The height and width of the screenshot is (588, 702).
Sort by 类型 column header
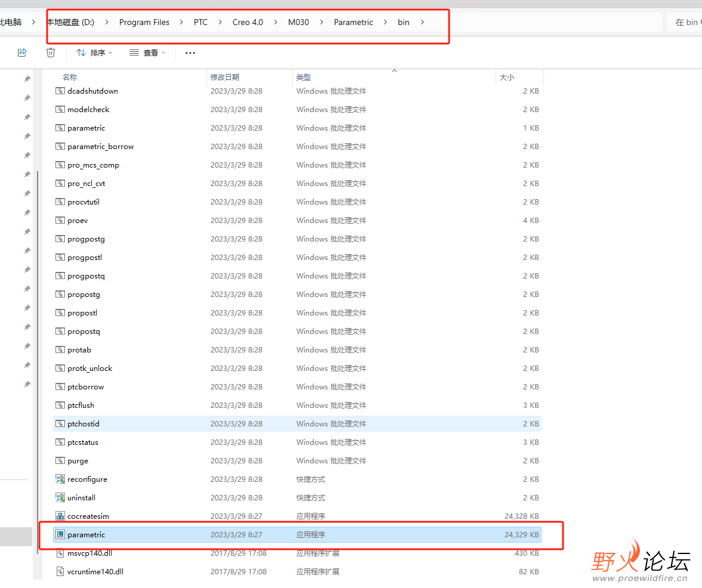[x=304, y=78]
